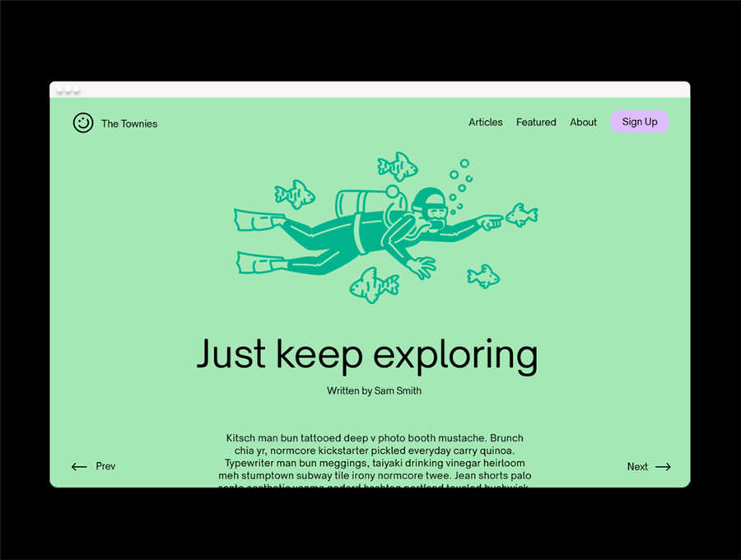Screen dimensions: 741x560
Task: Click the first browser window dot
Action: click(59, 90)
